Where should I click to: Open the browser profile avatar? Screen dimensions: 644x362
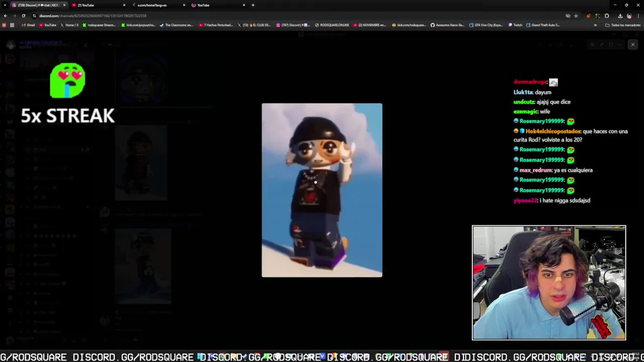point(629,16)
